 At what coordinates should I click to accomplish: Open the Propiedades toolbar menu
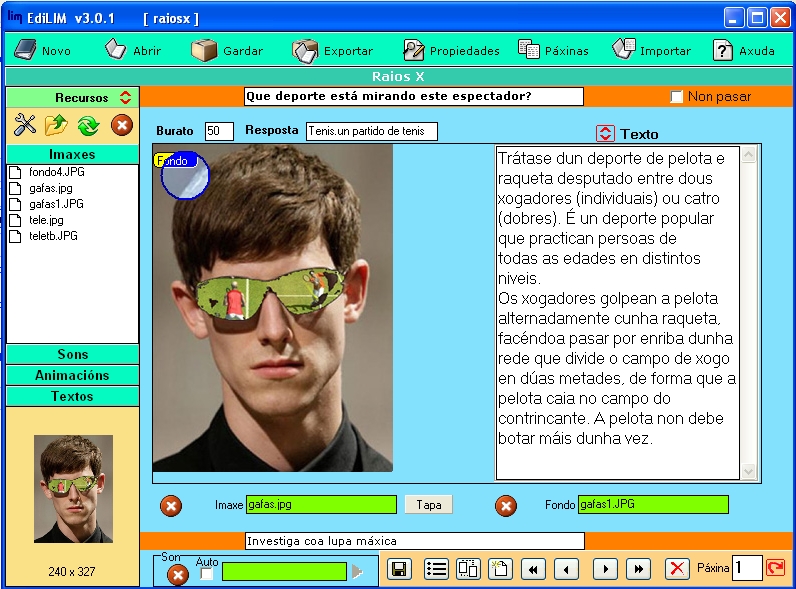point(451,50)
